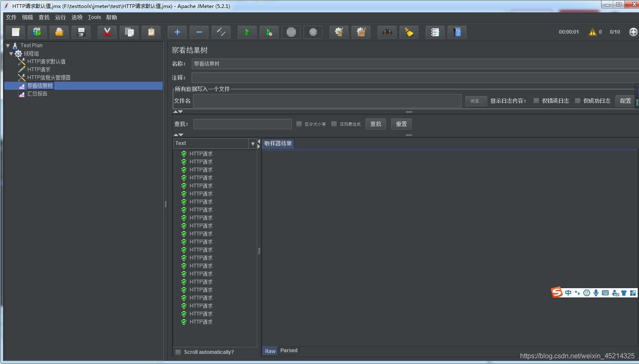Enable the 仅成功日志 checkbox
Image resolution: width=639 pixels, height=364 pixels.
pyautogui.click(x=577, y=101)
